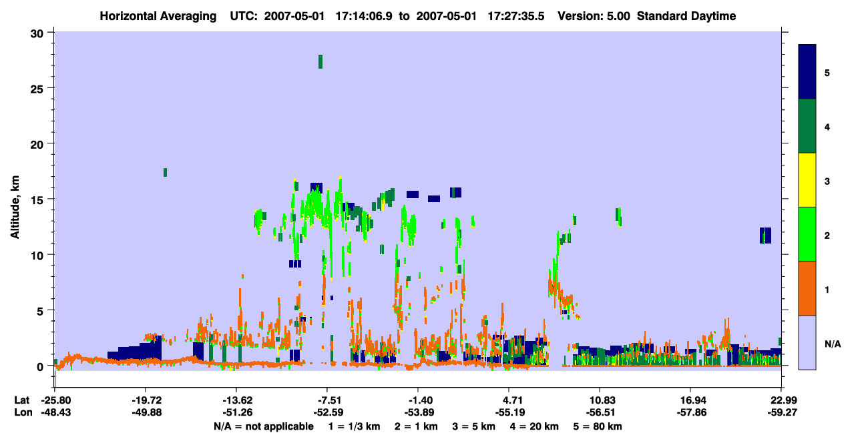868x445 pixels.
Task: Click the dark blue color bar segment labeled 5
Action: [x=807, y=72]
